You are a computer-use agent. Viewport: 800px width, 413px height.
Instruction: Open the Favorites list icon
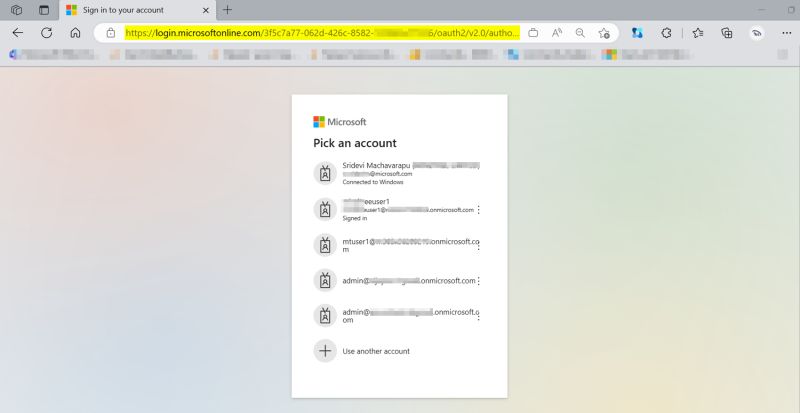pos(698,33)
